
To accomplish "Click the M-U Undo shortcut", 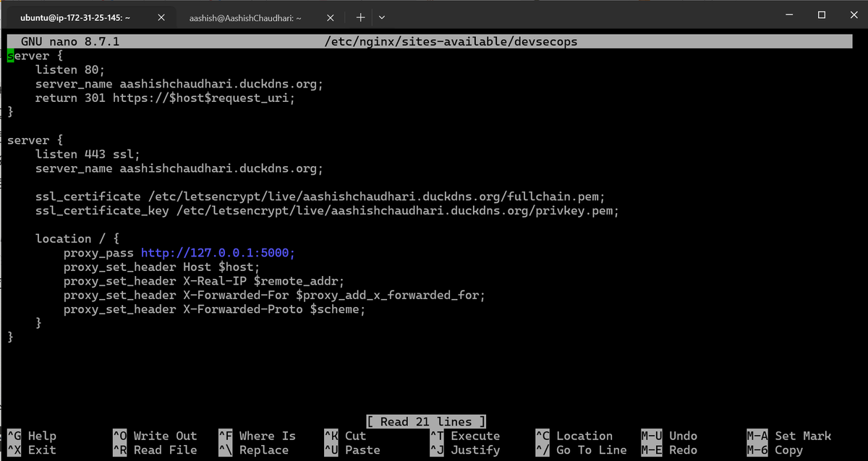I will (x=670, y=436).
